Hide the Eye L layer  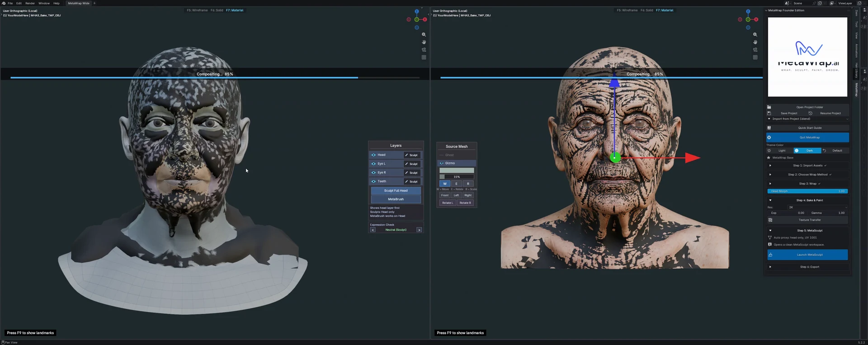[373, 163]
